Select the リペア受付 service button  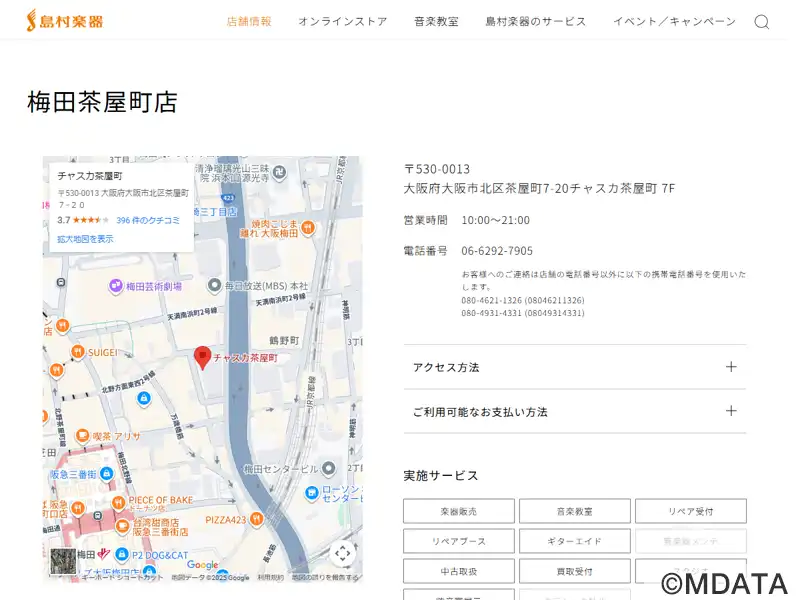[690, 511]
